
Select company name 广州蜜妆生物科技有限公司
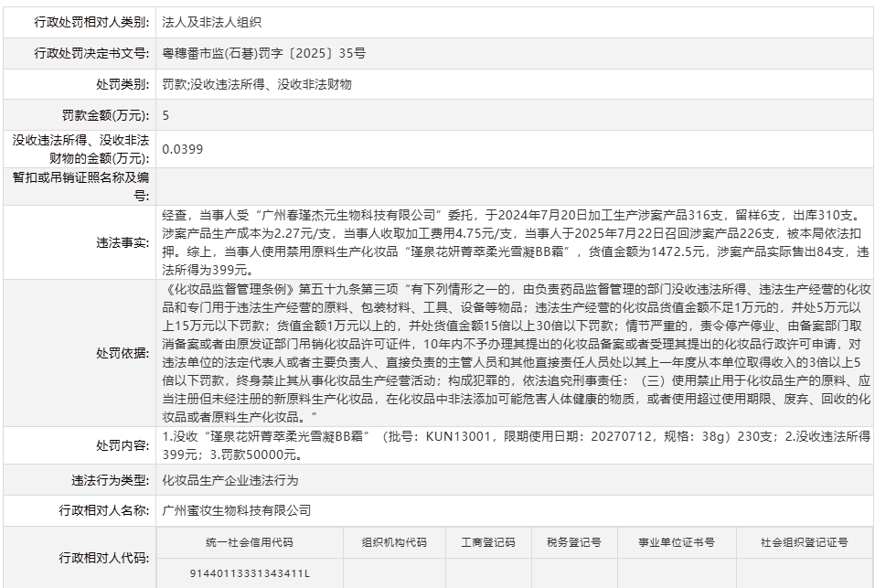[x=237, y=510]
